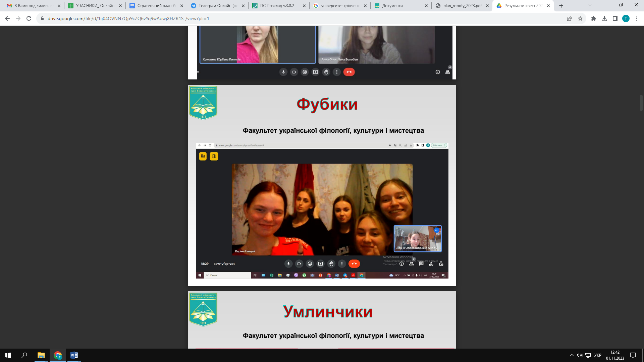Open Chrome downloads icon

tap(604, 18)
